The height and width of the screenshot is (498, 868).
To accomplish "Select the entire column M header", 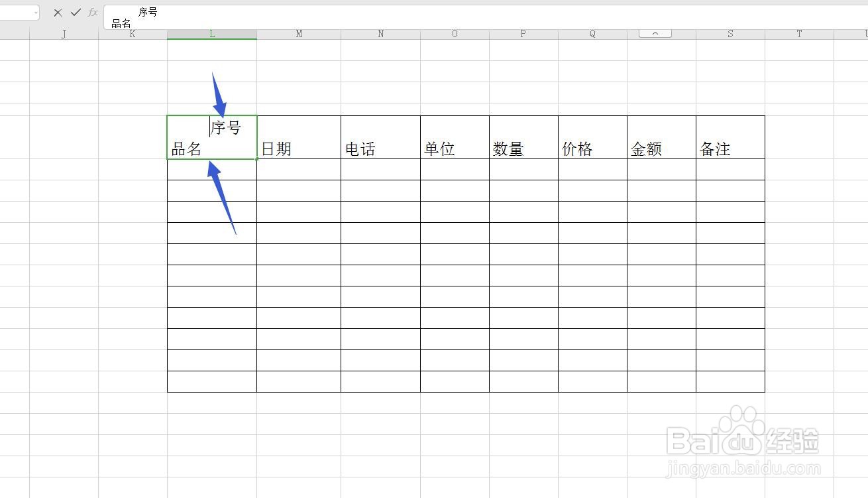I will 298,33.
